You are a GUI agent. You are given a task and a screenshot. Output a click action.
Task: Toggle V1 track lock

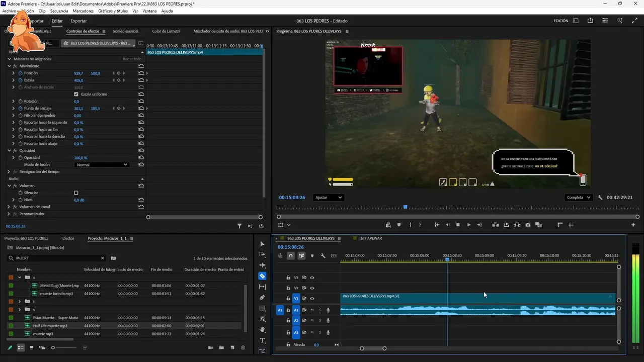288,299
